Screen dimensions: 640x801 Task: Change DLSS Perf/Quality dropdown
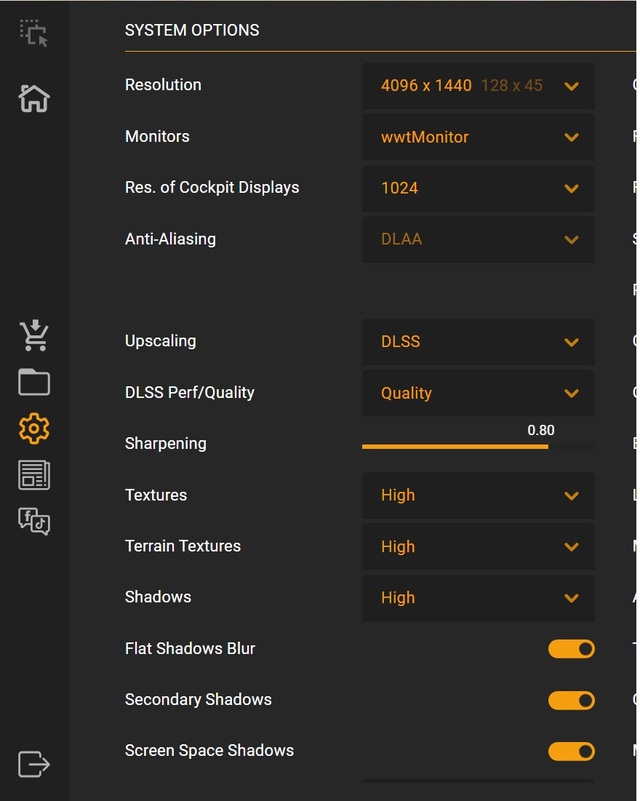478,393
